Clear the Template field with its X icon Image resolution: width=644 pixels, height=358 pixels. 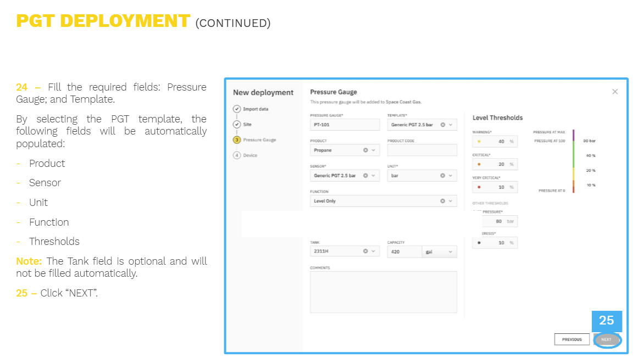pyautogui.click(x=443, y=125)
